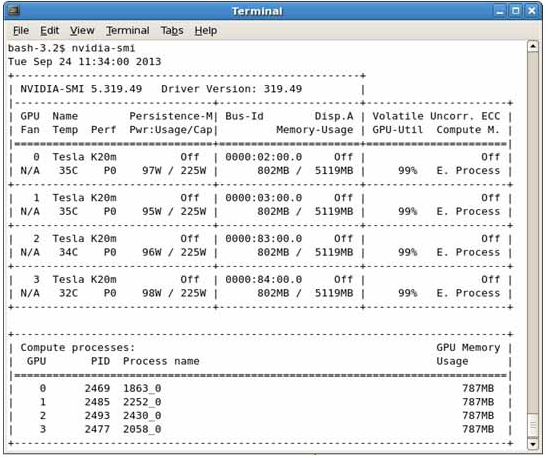Click the terminal window icon in title bar

[14, 11]
